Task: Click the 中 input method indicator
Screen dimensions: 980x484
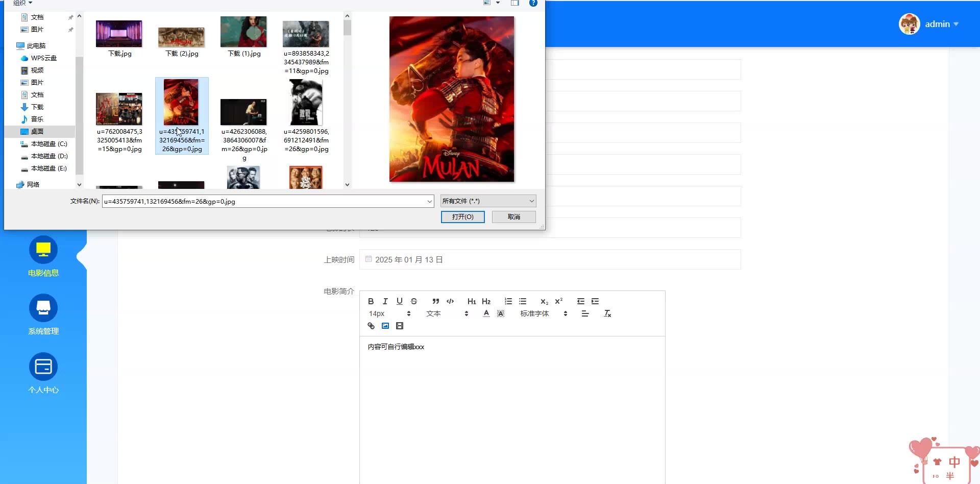Action: point(954,462)
